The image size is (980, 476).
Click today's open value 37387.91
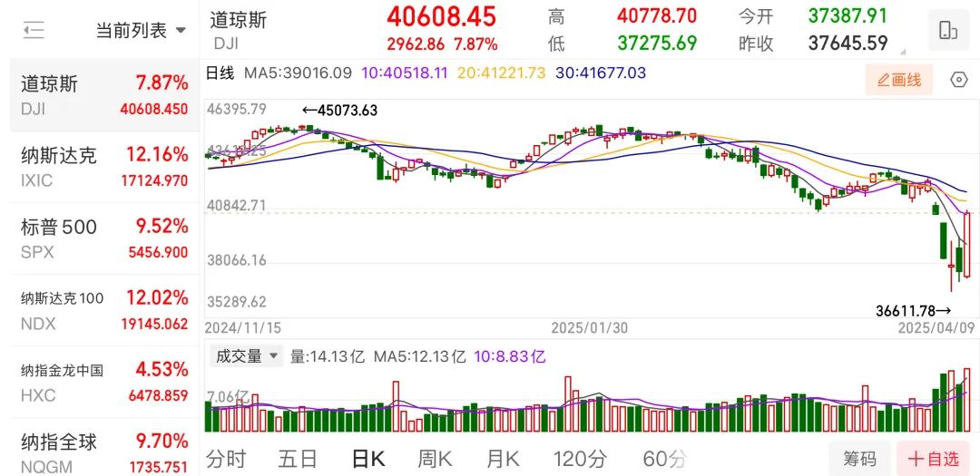tap(848, 15)
